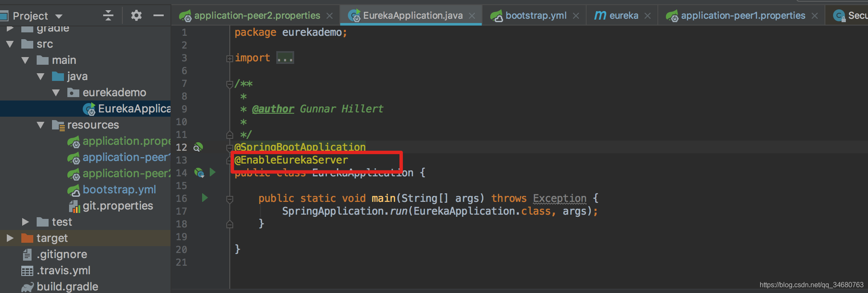
Task: Close the bootstrap.yml tab
Action: [x=576, y=16]
